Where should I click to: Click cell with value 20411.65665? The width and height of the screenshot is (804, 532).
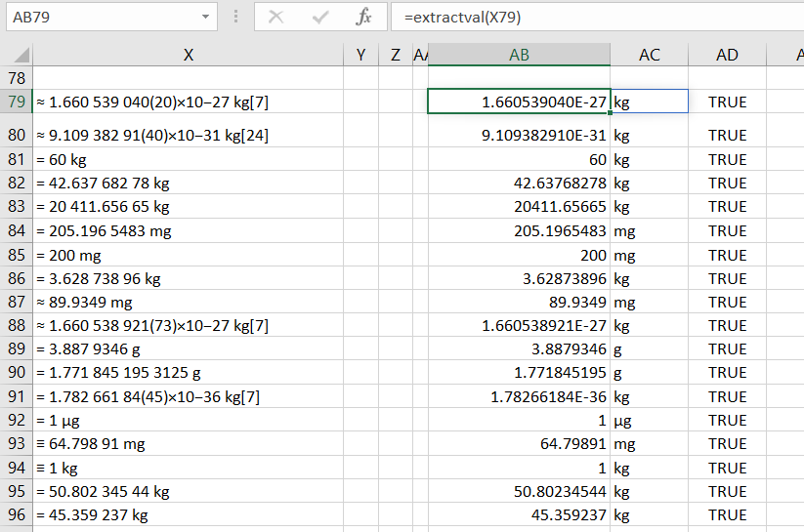point(519,207)
